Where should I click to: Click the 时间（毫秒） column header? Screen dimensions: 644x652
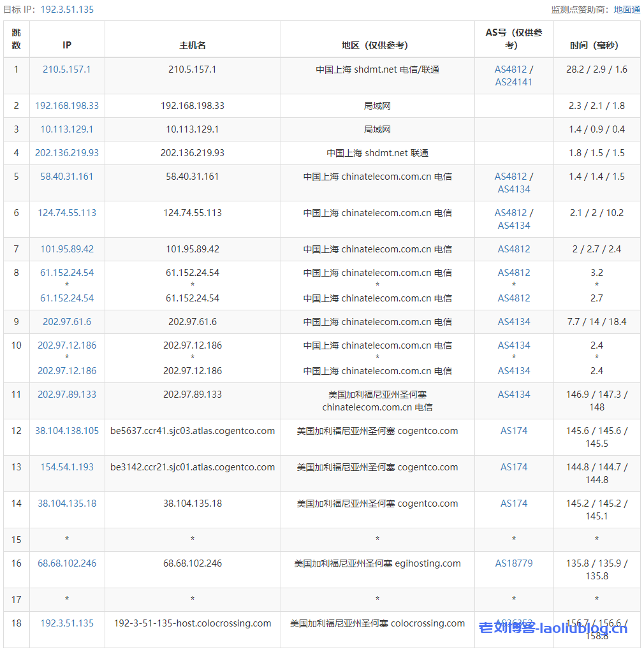click(596, 45)
